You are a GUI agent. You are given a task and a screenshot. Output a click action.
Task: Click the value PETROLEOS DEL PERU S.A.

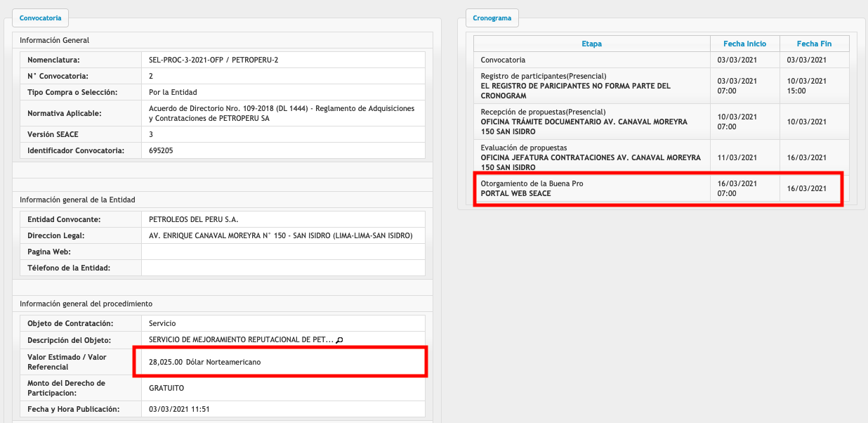[x=194, y=219]
